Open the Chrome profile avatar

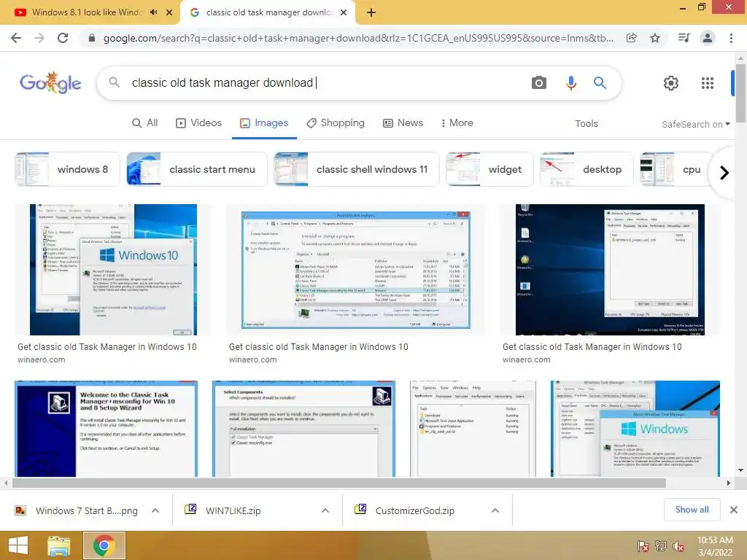pyautogui.click(x=708, y=38)
